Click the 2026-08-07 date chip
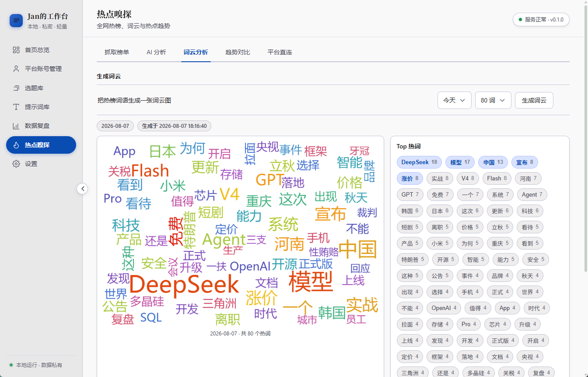588x377 pixels. pyautogui.click(x=115, y=126)
